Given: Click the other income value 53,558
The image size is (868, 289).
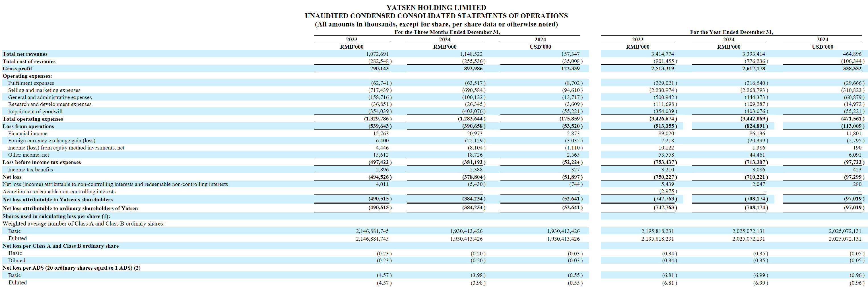Looking at the screenshot, I should pos(666,155).
